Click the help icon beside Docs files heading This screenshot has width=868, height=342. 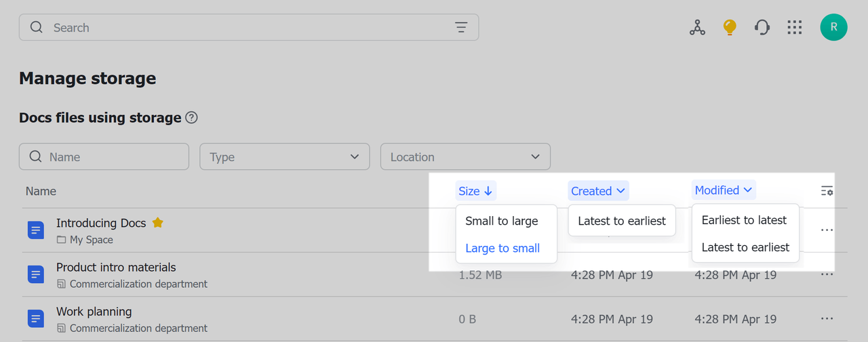tap(191, 118)
